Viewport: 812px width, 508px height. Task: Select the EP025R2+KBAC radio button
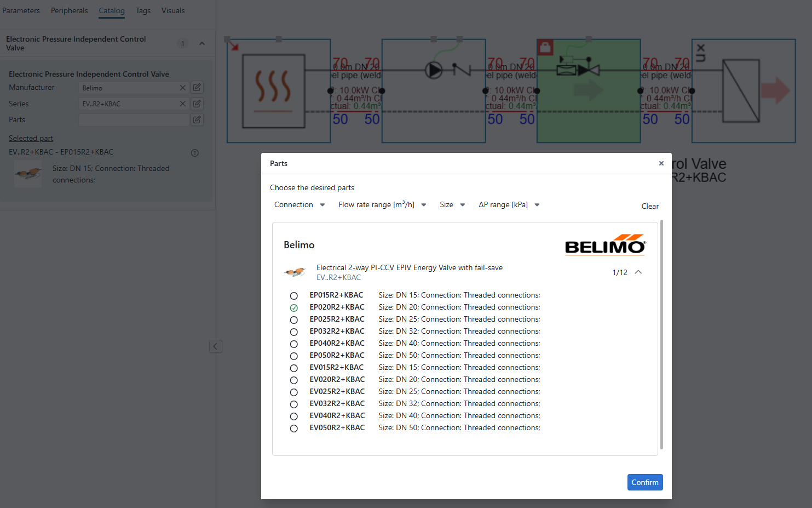coord(294,320)
